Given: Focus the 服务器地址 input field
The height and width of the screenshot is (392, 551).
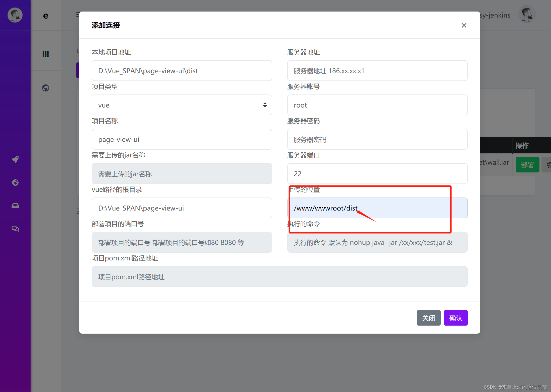Looking at the screenshot, I should [377, 71].
